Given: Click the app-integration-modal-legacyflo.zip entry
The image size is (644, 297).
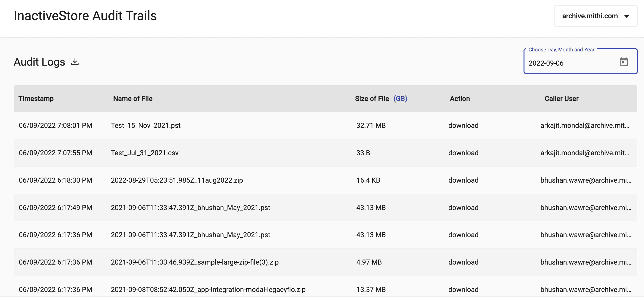Looking at the screenshot, I should tap(208, 289).
